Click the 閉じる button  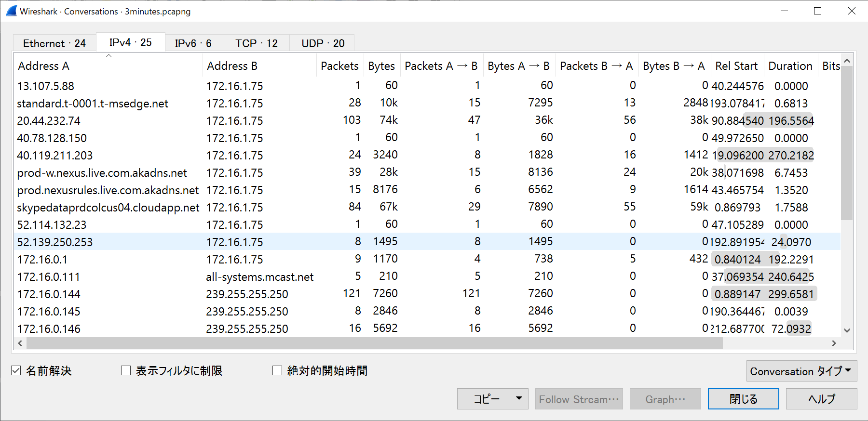point(744,399)
